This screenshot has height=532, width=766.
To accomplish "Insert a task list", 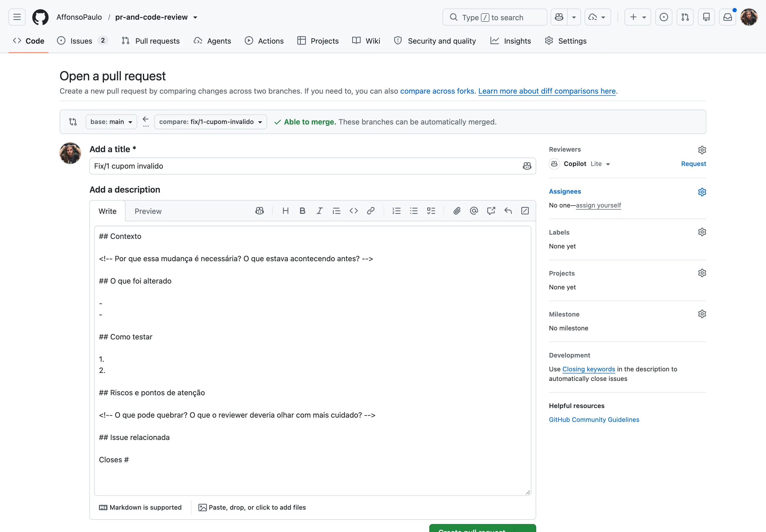I will [431, 211].
